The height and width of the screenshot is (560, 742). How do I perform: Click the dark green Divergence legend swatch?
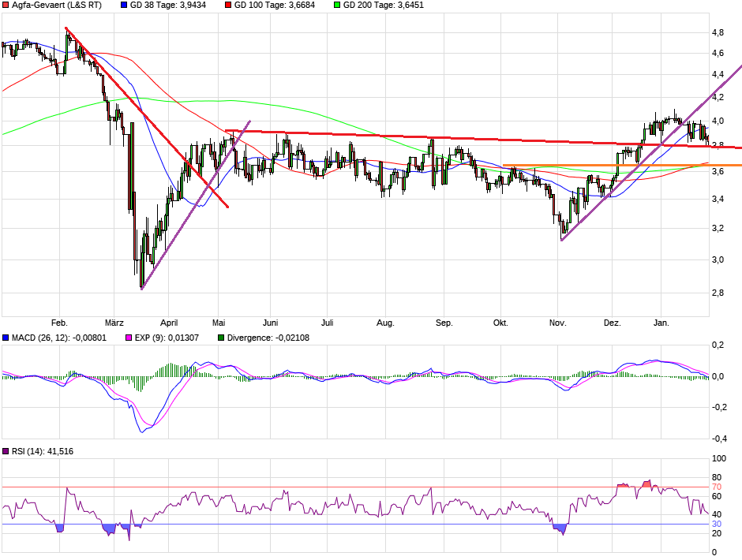point(220,338)
